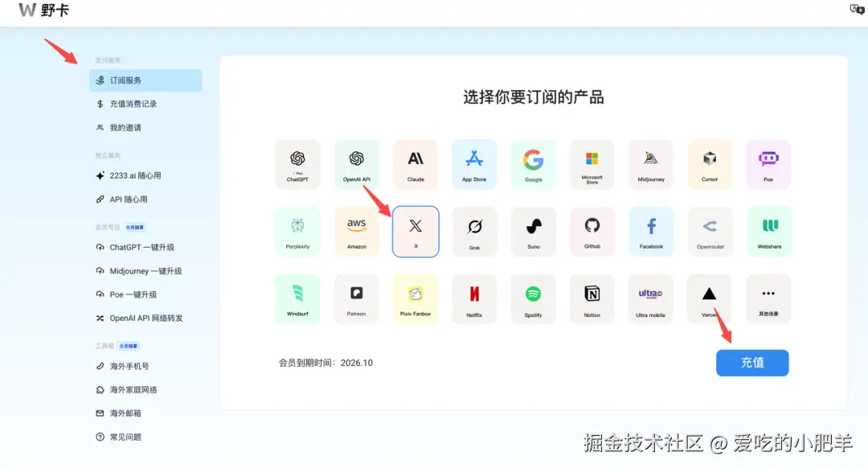Select the Midjourney tile
This screenshot has height=469, width=868.
651,165
